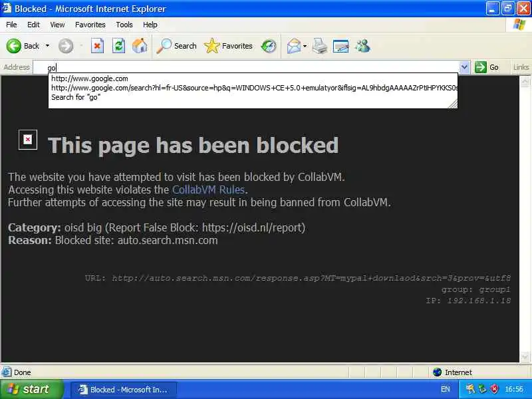Click the Windows flag logo in menu bar
Image resolution: width=532 pixels, height=399 pixels.
pyautogui.click(x=519, y=25)
